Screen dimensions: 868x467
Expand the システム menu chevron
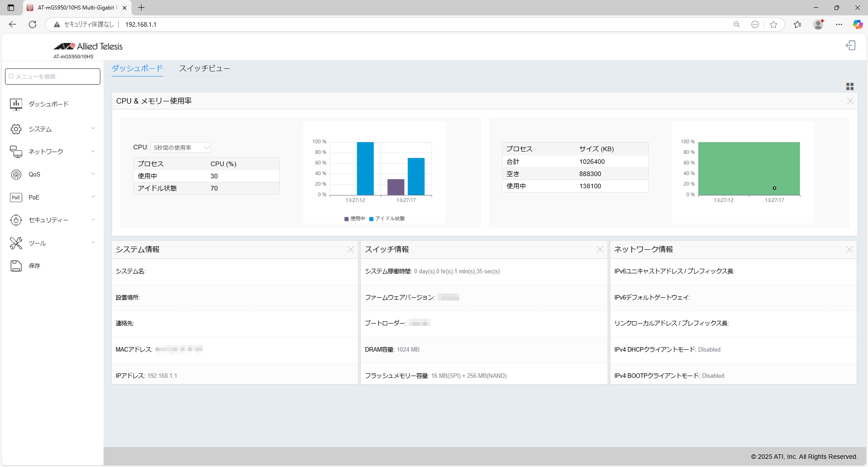(x=93, y=129)
